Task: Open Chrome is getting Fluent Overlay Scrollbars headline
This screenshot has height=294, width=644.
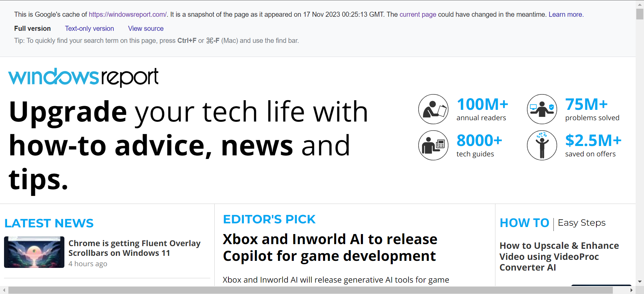Action: 135,248
